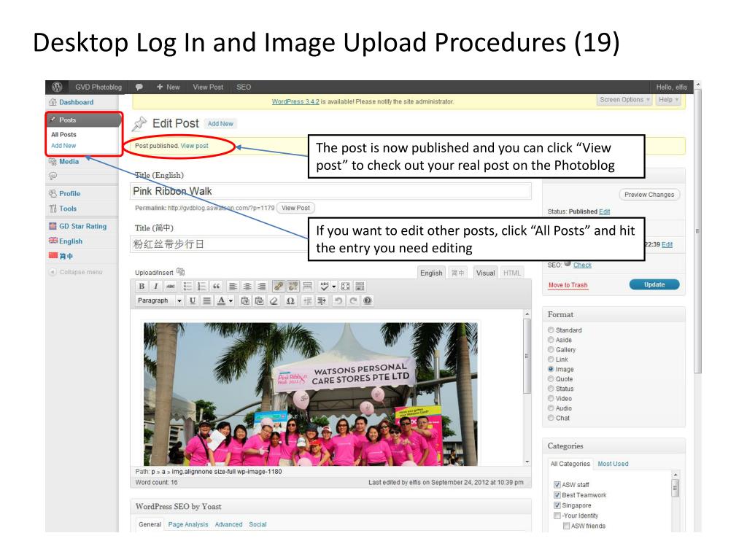747x560 pixels.
Task: Remove formatting with the eraser icon
Action: tap(274, 300)
